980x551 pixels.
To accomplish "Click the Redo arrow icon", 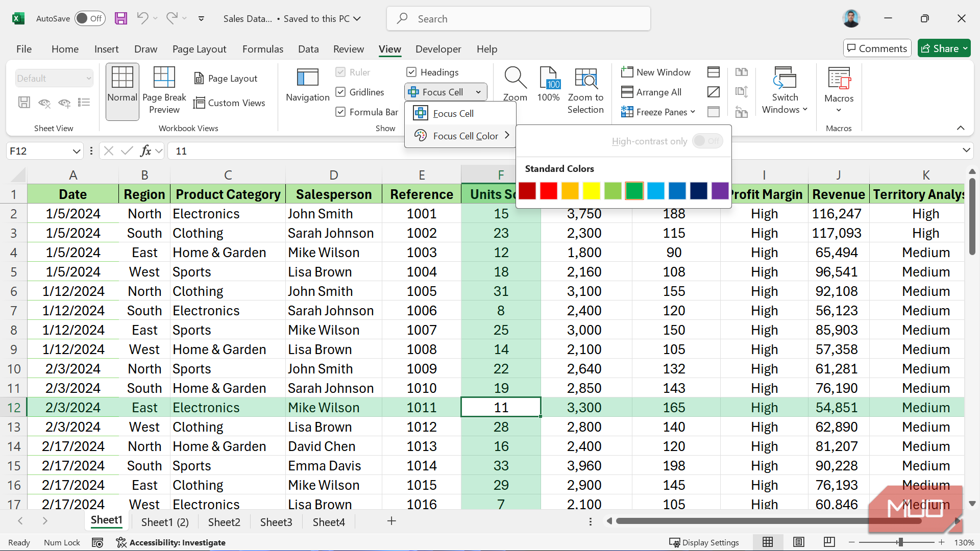I will 172,18.
